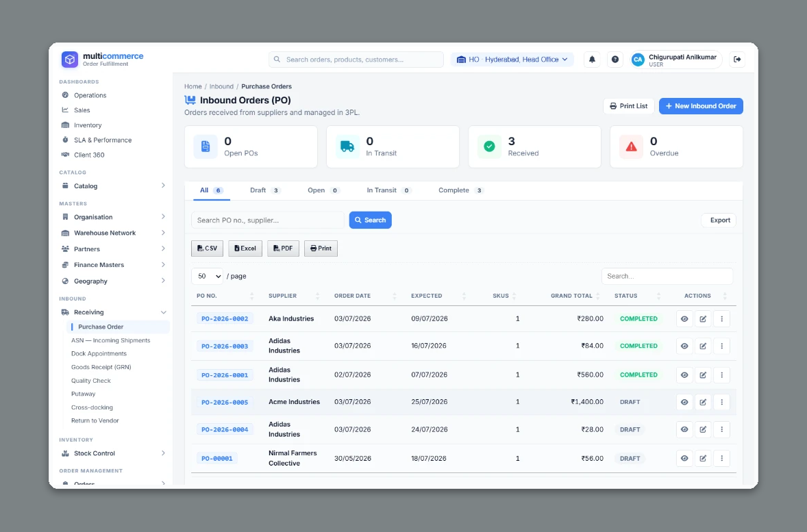The image size is (807, 532).
Task: Switch to the Draft tab
Action: (264, 190)
